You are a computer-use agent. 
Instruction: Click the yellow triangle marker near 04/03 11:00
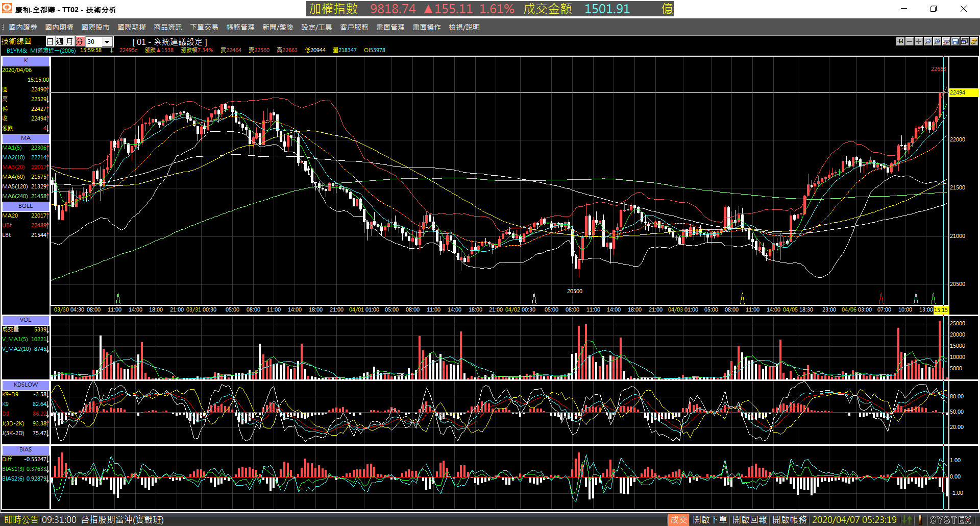click(742, 298)
